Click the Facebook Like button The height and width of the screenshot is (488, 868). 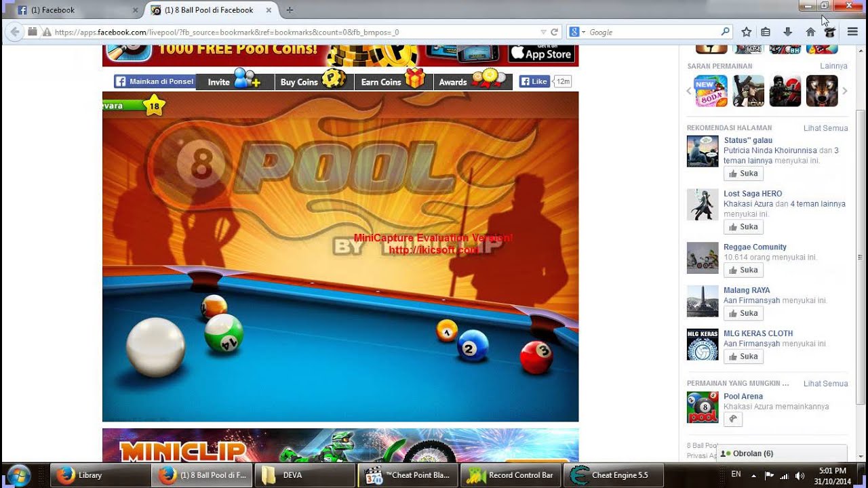click(x=534, y=81)
